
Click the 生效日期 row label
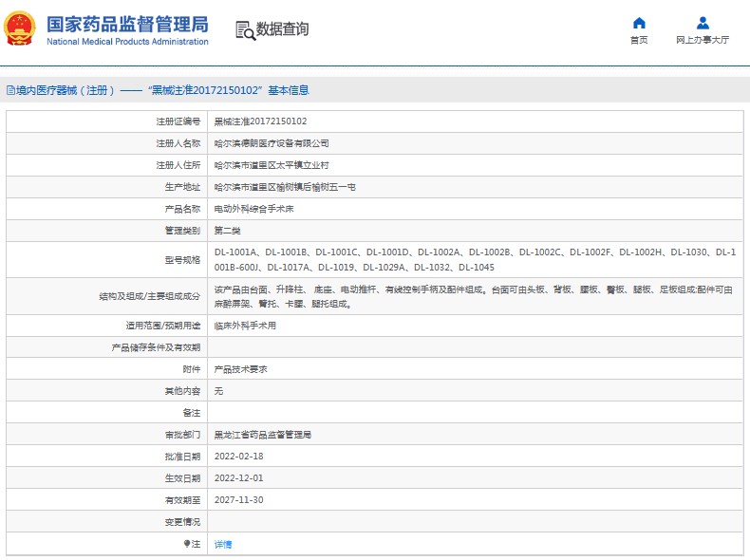pyautogui.click(x=182, y=478)
